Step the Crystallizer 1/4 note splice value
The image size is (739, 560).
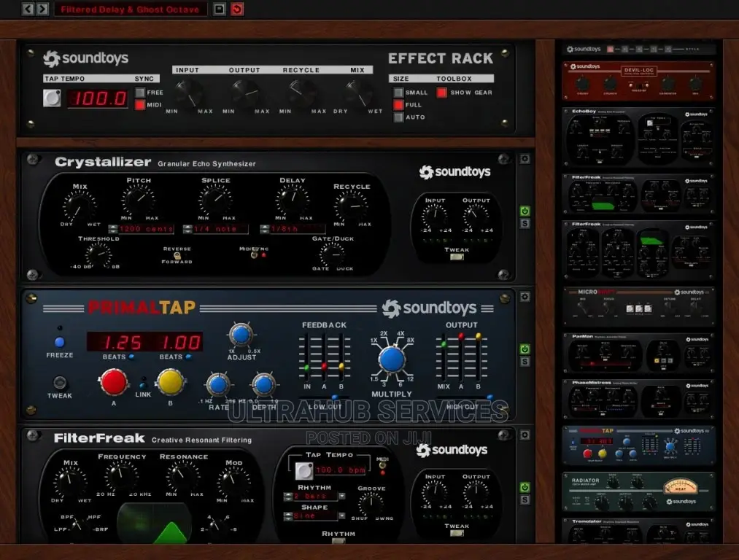point(187,229)
